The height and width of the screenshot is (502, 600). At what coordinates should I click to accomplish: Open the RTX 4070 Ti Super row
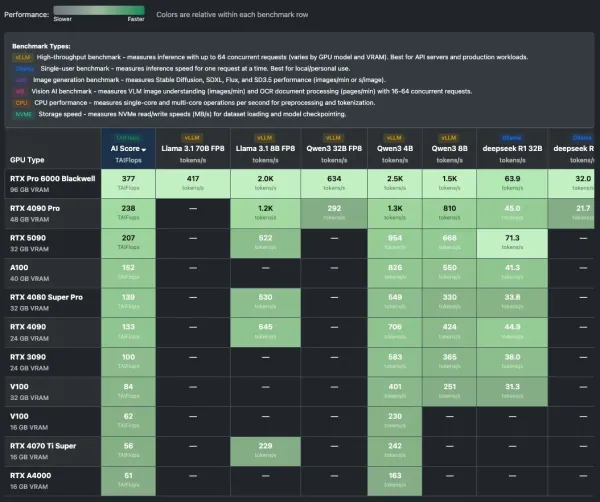coord(44,446)
